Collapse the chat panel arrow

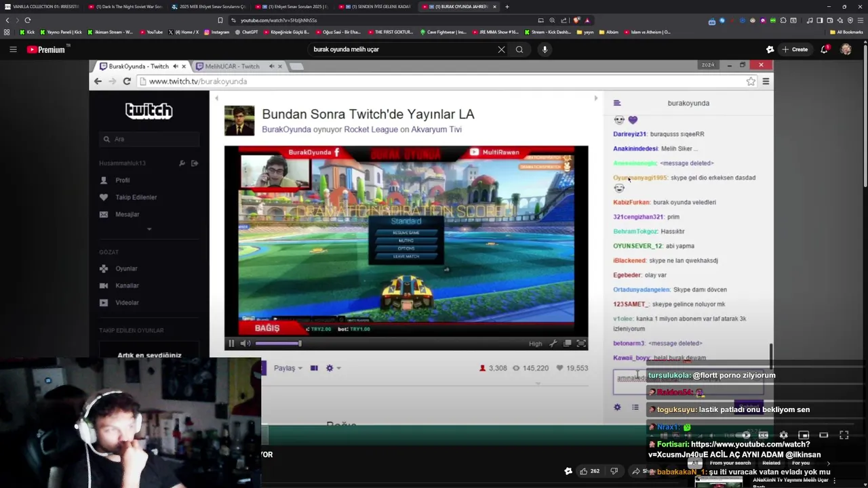click(x=596, y=98)
